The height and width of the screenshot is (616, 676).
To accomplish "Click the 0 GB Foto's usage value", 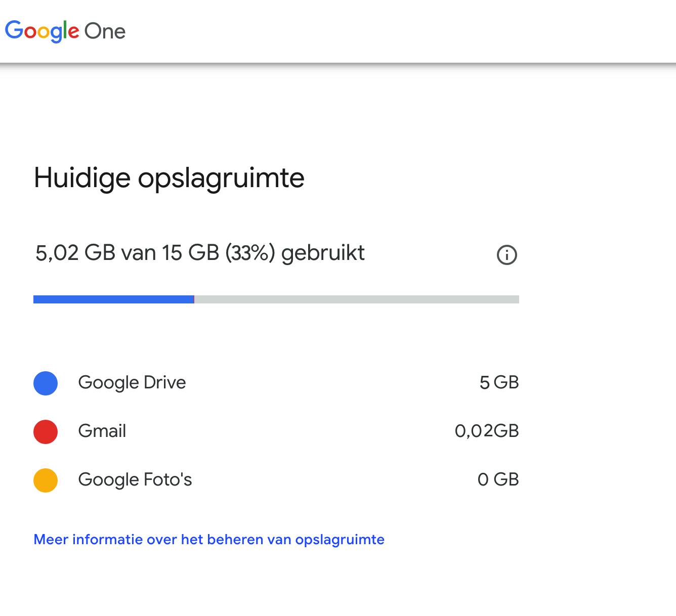I will pos(498,479).
